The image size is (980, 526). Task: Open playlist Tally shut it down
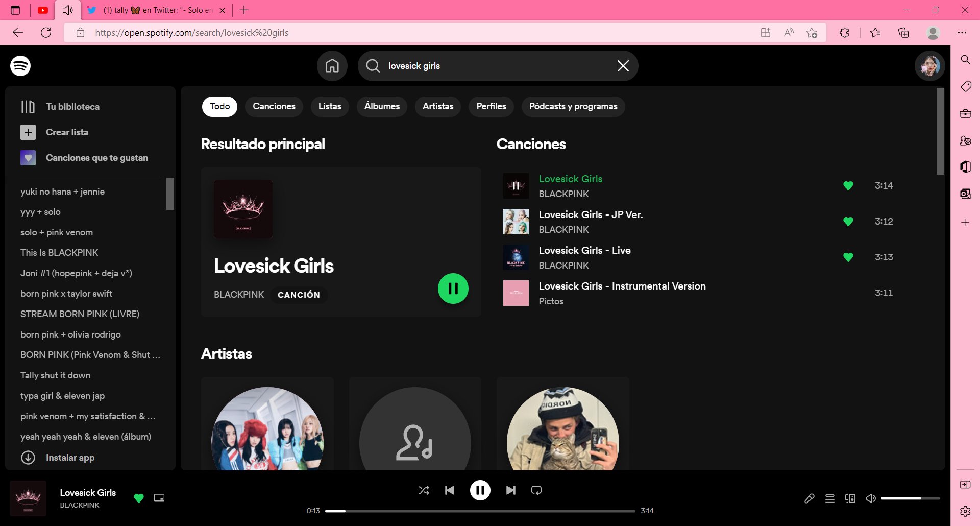(55, 375)
